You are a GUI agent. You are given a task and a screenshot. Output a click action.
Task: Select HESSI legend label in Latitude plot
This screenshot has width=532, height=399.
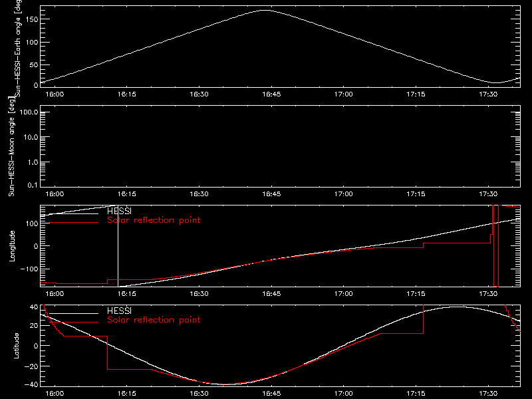tap(119, 311)
